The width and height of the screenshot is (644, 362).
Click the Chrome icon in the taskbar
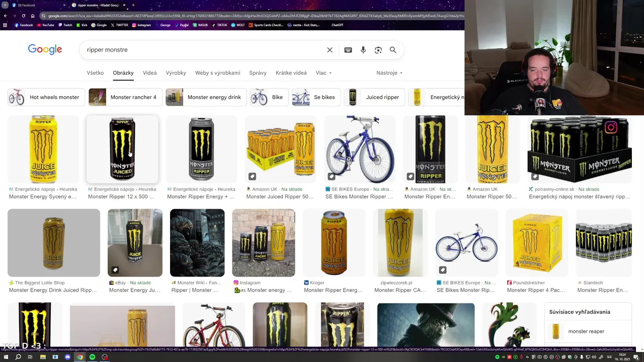point(80,357)
